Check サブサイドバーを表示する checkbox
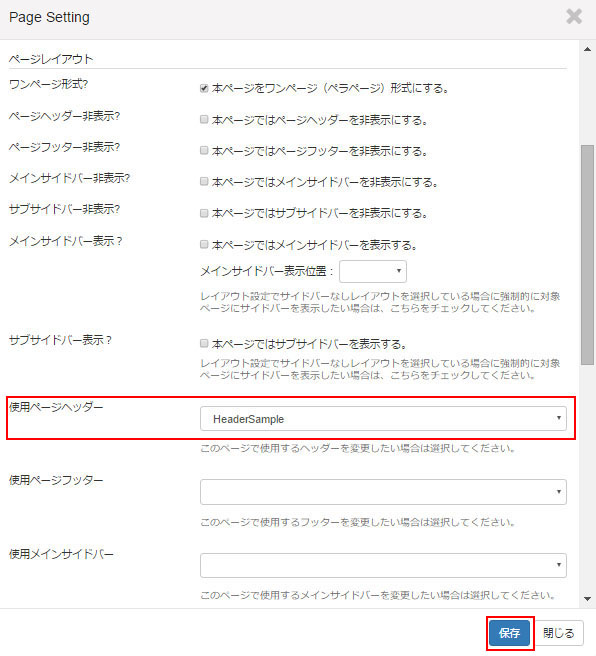 pos(204,343)
